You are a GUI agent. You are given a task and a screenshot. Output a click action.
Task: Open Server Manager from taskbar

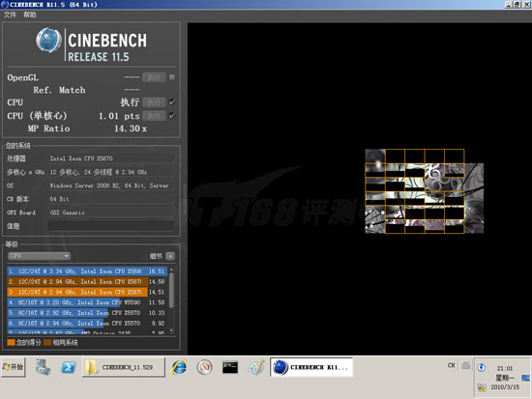point(44,367)
